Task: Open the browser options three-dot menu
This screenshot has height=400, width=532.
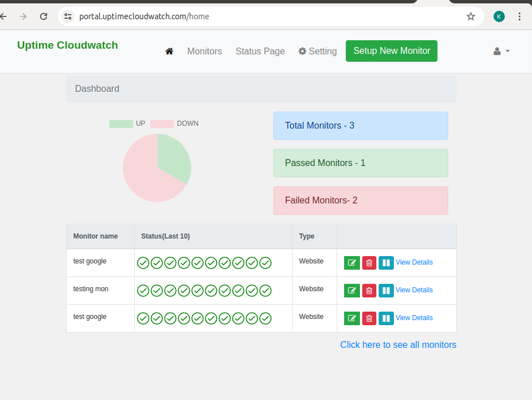Action: coord(520,16)
